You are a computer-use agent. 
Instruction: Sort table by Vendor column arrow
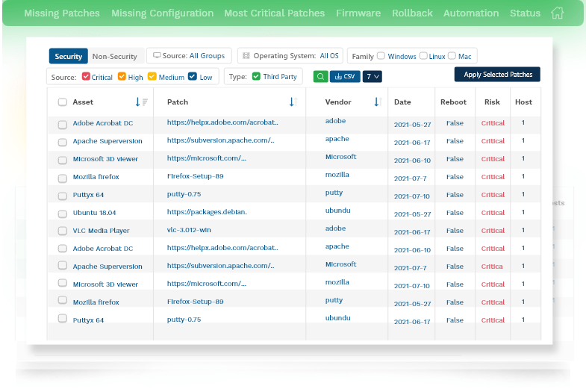coord(377,102)
